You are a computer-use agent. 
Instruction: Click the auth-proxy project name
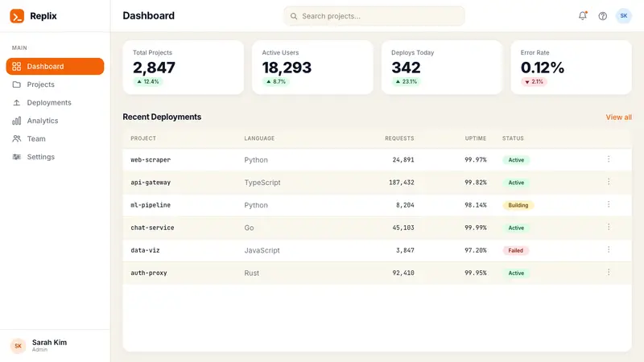pyautogui.click(x=149, y=273)
